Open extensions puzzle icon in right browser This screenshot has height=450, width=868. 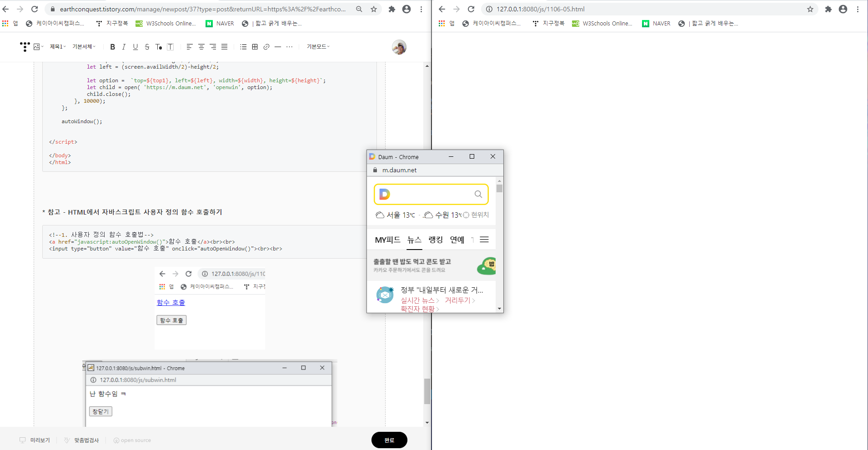828,9
